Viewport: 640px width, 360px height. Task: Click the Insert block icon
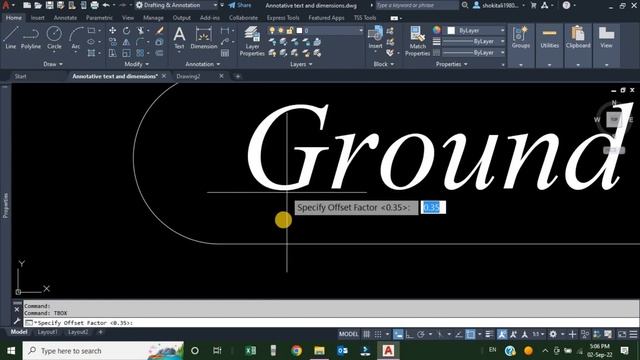point(375,38)
